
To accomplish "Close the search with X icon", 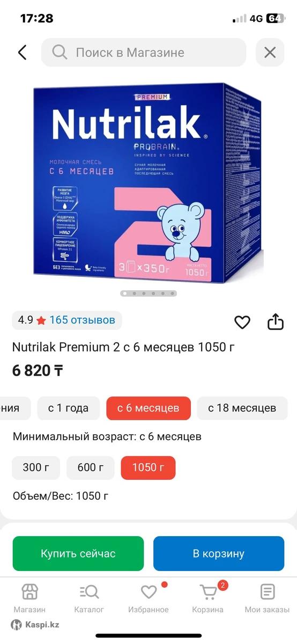I will (270, 52).
